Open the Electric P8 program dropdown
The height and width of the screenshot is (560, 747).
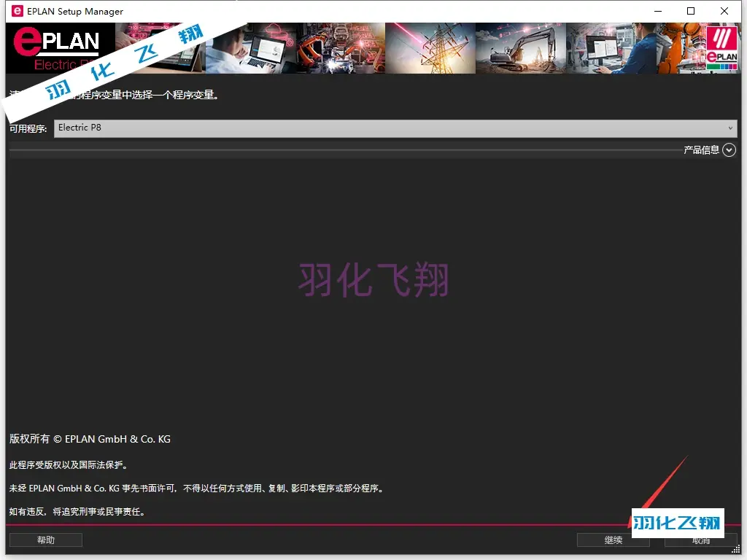[x=395, y=128]
